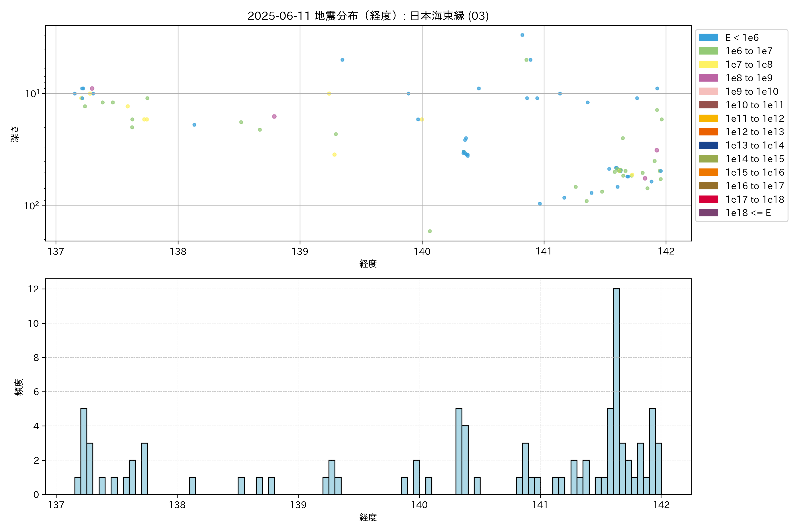798x532 pixels.
Task: Click the 1e11 to 1e12 legend label text
Action: [x=755, y=118]
